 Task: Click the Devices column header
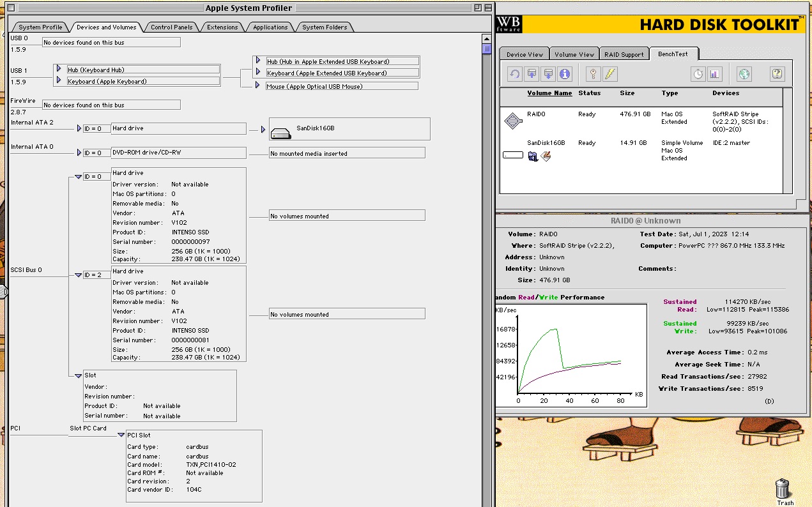pyautogui.click(x=726, y=93)
